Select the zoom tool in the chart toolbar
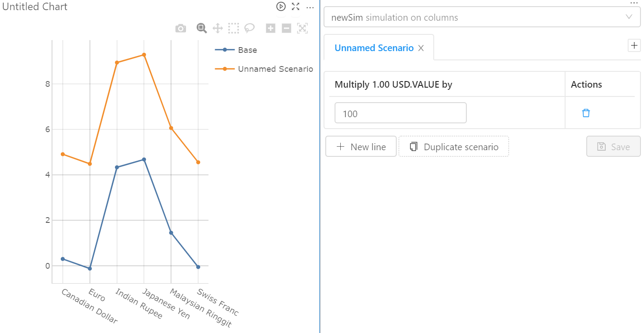This screenshot has height=333, width=644. point(201,28)
